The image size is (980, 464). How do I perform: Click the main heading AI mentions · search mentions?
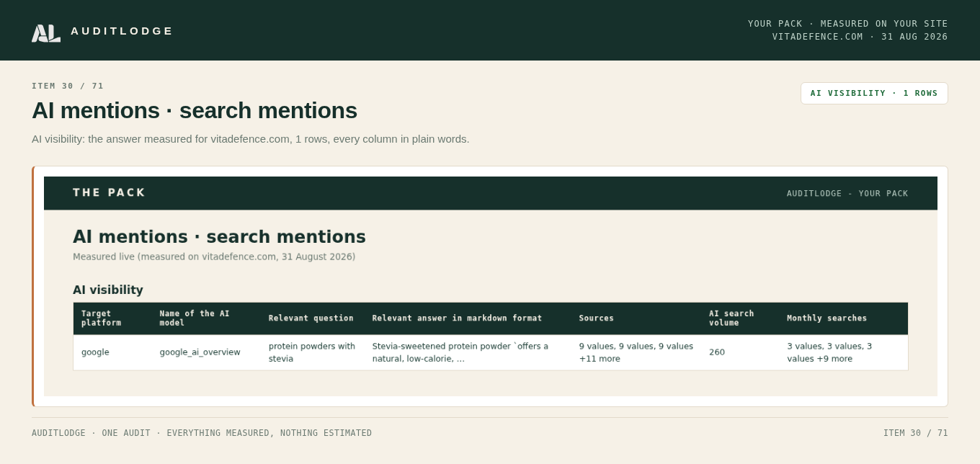pos(195,110)
